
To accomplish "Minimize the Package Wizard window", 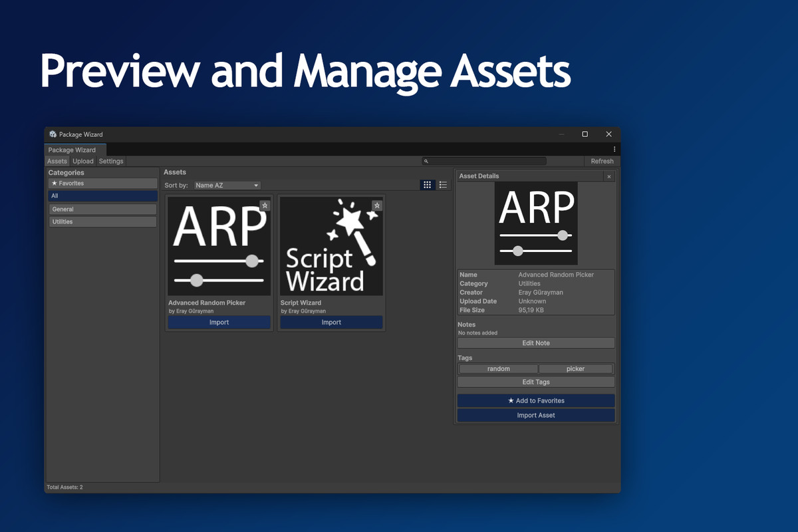I will point(561,134).
